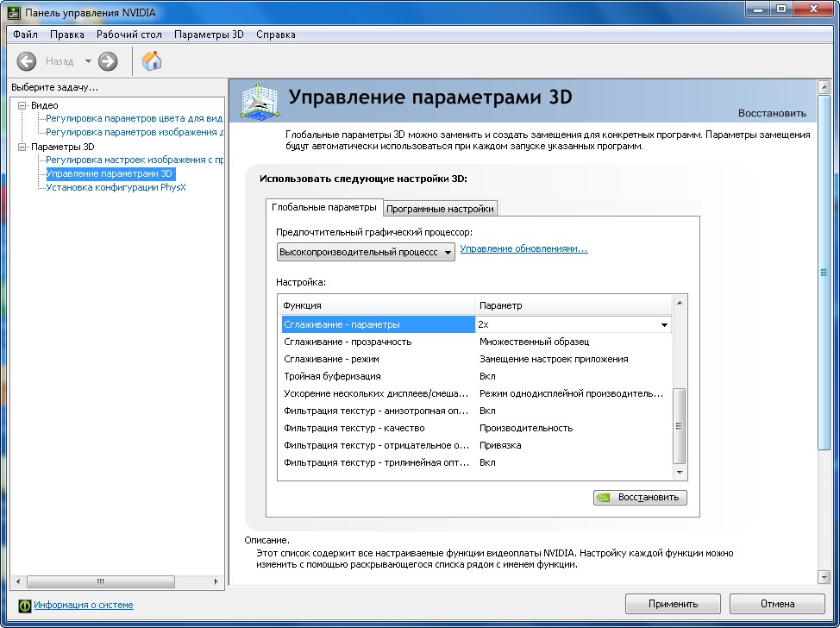Viewport: 840px width, 628px height.
Task: Open the Файл menu
Action: 25,35
